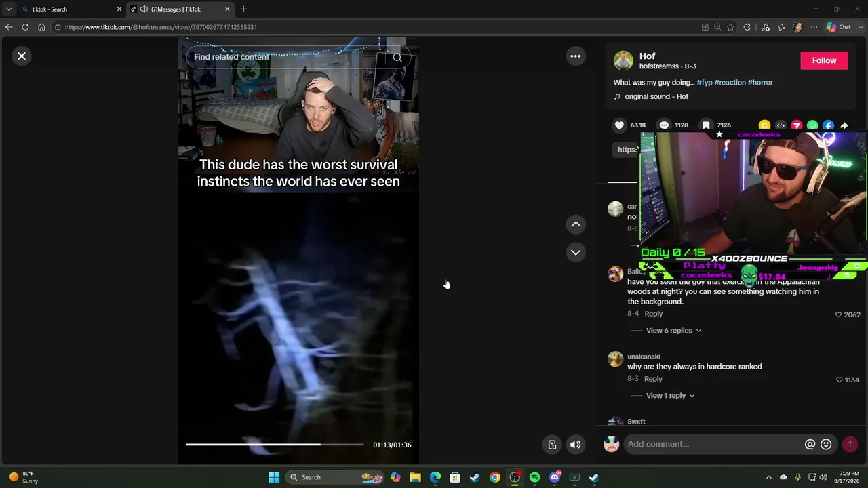Add this page to browser favorites
Viewport: 868px width, 488px height.
[x=730, y=27]
